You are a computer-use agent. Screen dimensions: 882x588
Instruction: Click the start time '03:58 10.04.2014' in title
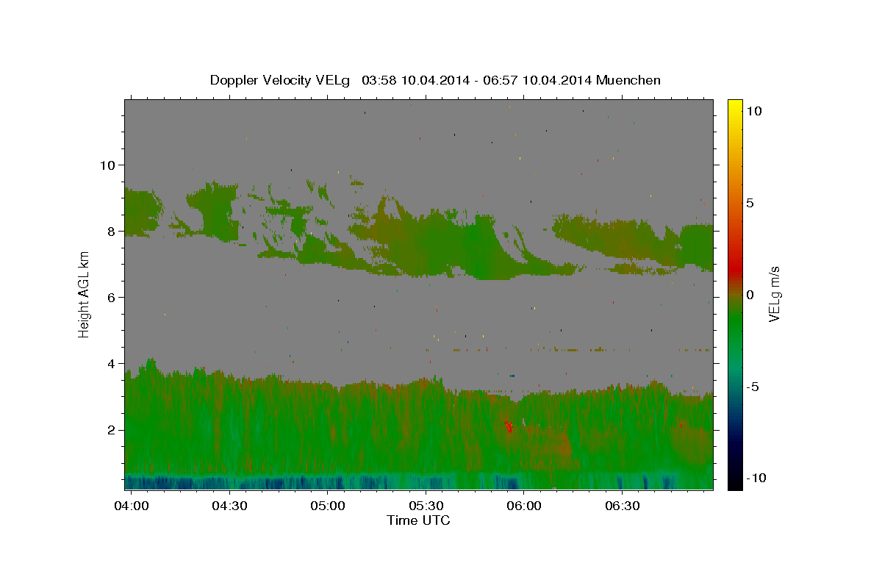[415, 80]
